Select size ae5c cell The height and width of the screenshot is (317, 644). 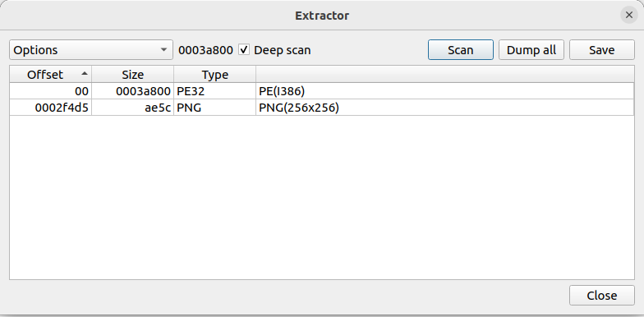pyautogui.click(x=133, y=108)
